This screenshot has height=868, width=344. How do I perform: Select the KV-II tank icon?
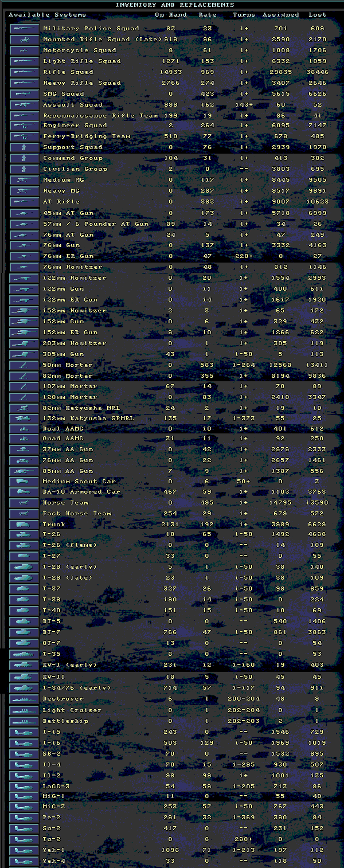25,677
